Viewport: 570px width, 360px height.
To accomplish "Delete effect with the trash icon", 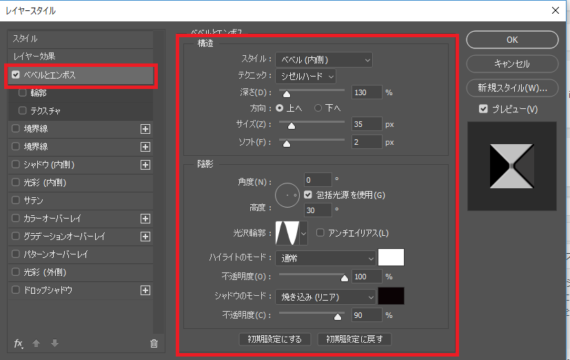I will [x=154, y=343].
